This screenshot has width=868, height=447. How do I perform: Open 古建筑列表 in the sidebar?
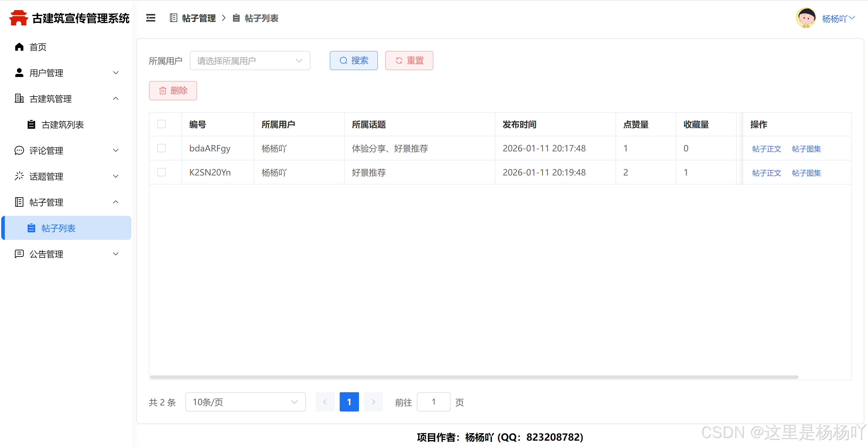(x=63, y=125)
